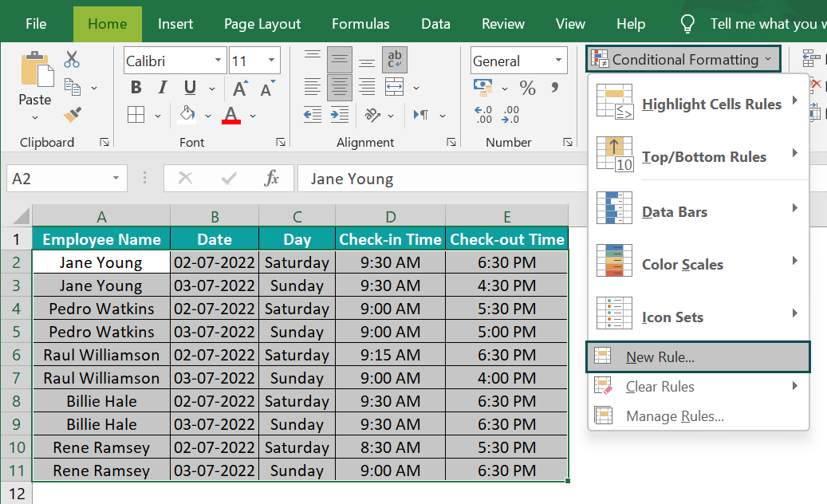Click the text direction icon
This screenshot has width=827, height=504.
[x=421, y=114]
